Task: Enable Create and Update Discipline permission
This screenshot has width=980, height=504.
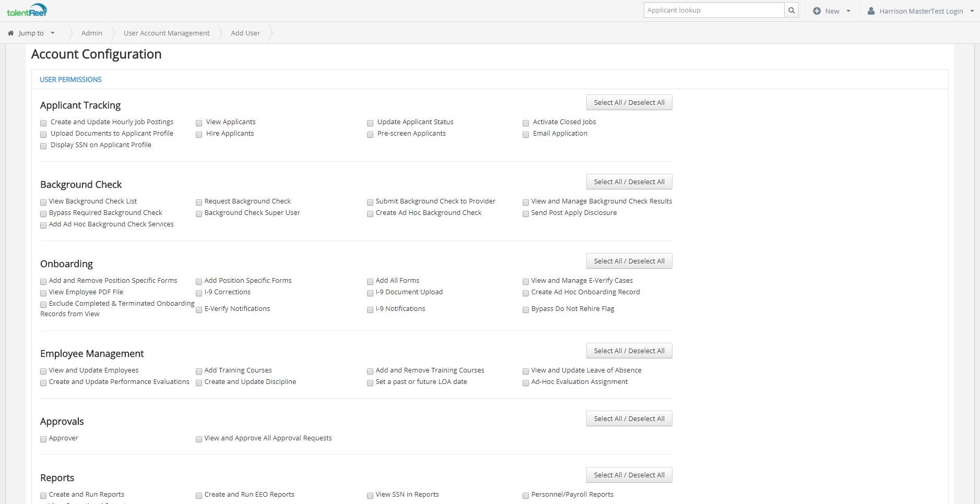Action: click(199, 383)
